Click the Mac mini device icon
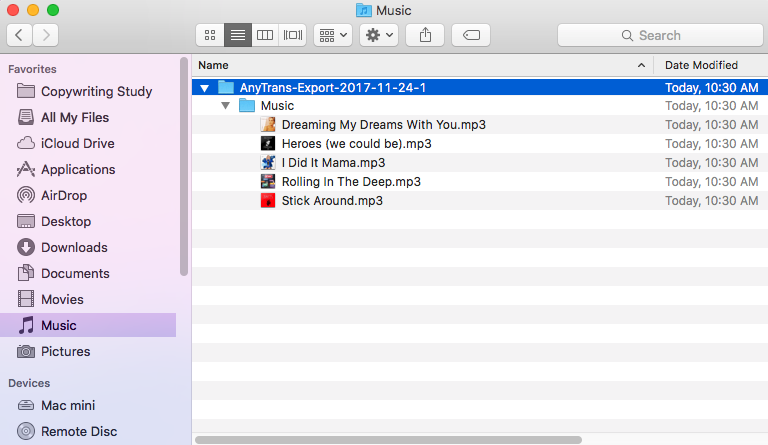 pos(26,405)
